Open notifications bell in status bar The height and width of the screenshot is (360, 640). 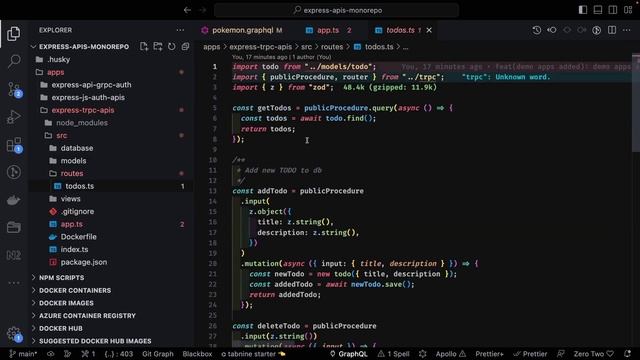pos(627,354)
